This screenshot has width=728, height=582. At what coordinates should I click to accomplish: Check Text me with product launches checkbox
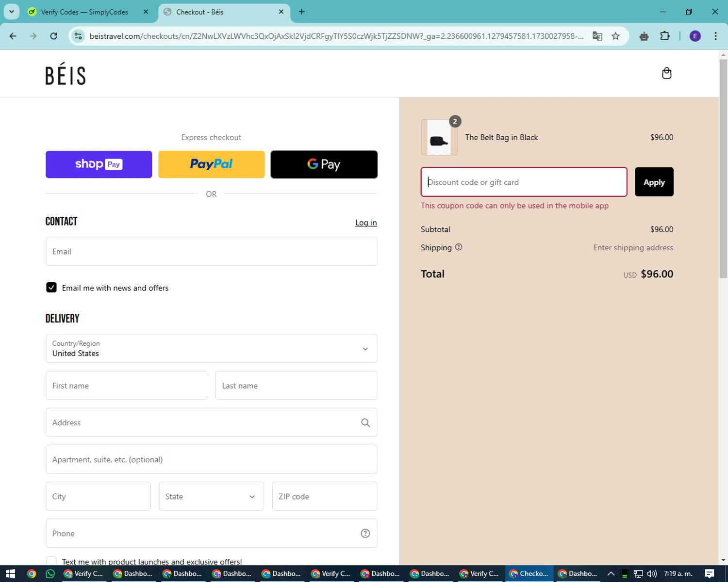(x=51, y=561)
